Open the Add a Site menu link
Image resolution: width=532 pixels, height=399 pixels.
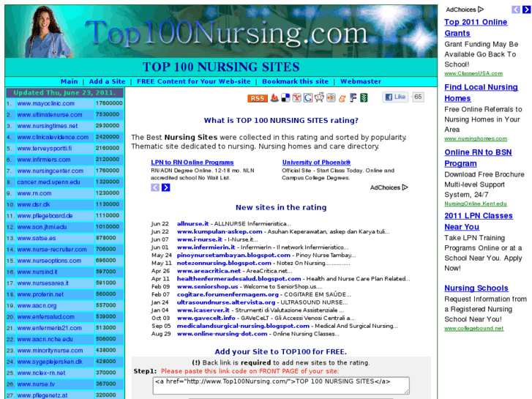point(108,81)
